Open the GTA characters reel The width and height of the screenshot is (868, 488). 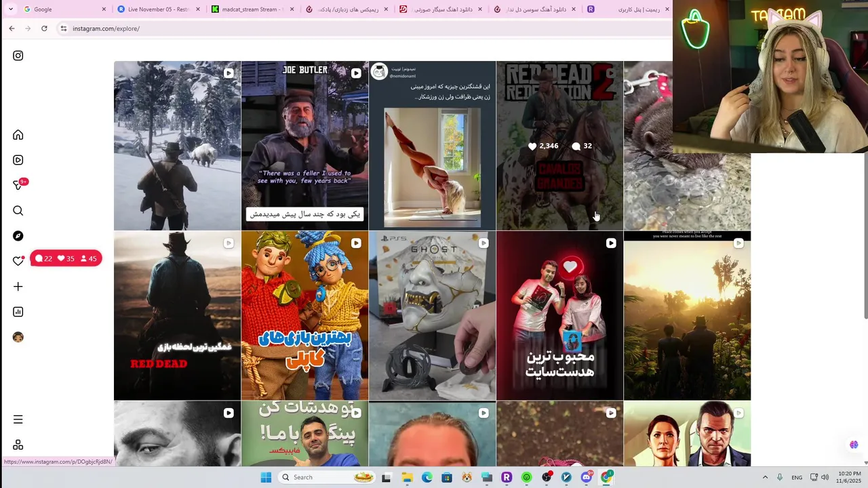pos(687,434)
